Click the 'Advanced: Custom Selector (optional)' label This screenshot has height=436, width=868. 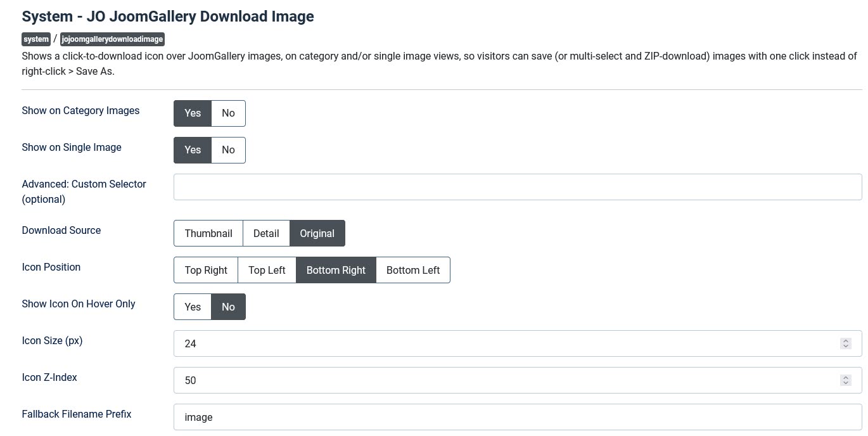coord(84,191)
